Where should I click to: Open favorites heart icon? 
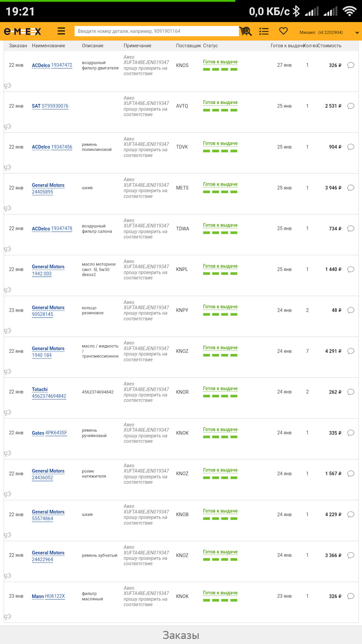(284, 31)
